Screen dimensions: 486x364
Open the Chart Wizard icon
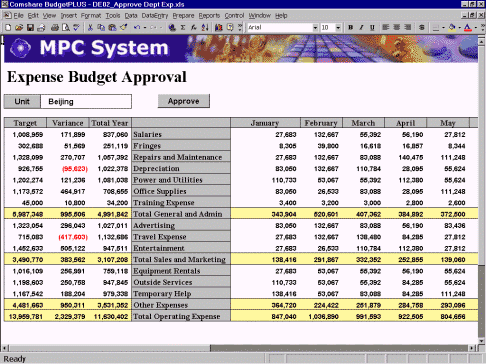point(219,28)
